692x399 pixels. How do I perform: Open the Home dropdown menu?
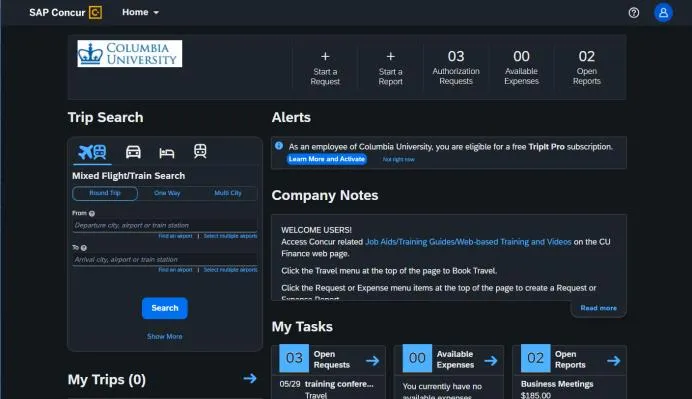coord(140,12)
